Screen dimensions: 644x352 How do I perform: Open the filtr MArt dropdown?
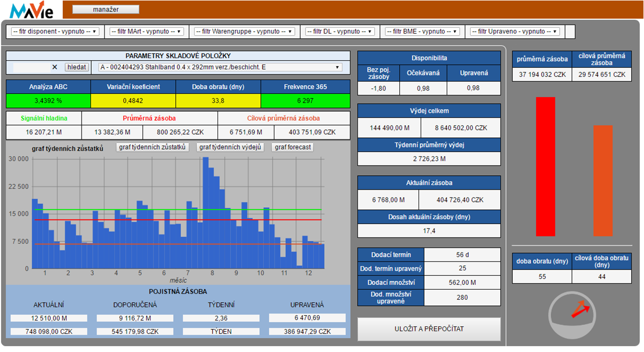(x=147, y=31)
